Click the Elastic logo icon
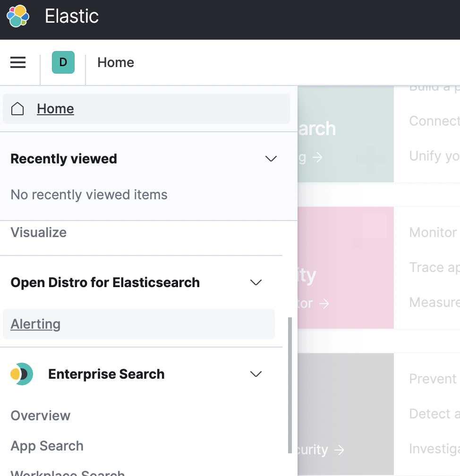This screenshot has width=460, height=476. click(18, 16)
